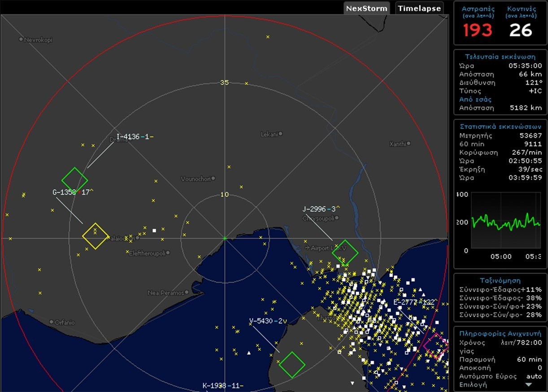Pick the green diamond of storm cell V-5430
The width and height of the screenshot is (548, 392).
292,365
